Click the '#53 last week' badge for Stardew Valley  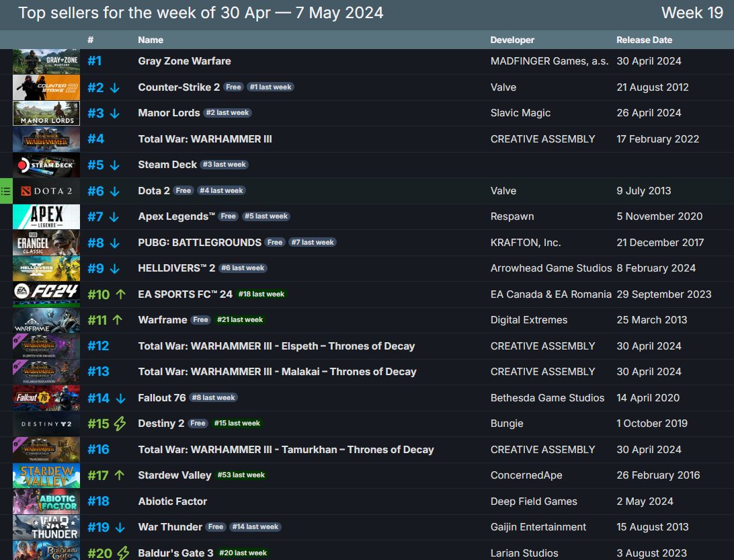(241, 475)
